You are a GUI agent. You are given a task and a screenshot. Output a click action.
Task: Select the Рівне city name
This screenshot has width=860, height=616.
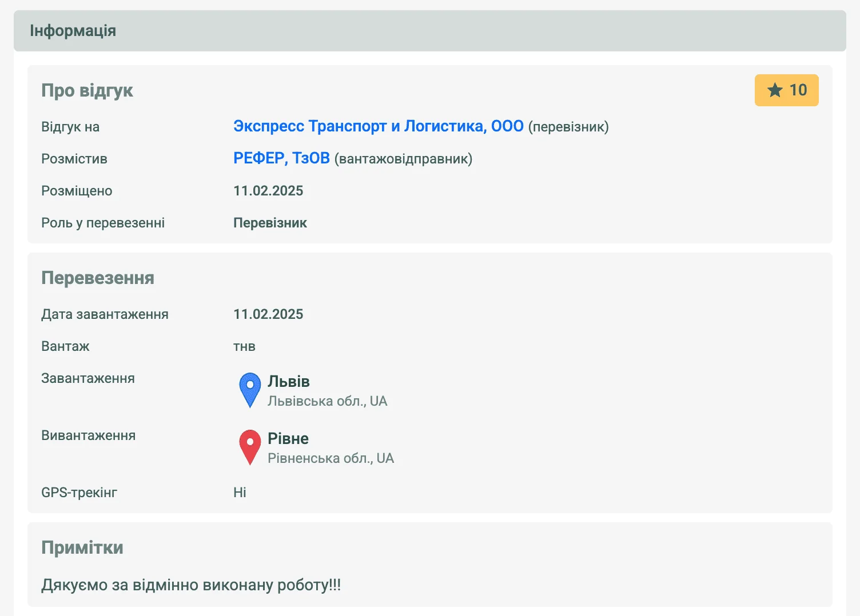pos(288,438)
